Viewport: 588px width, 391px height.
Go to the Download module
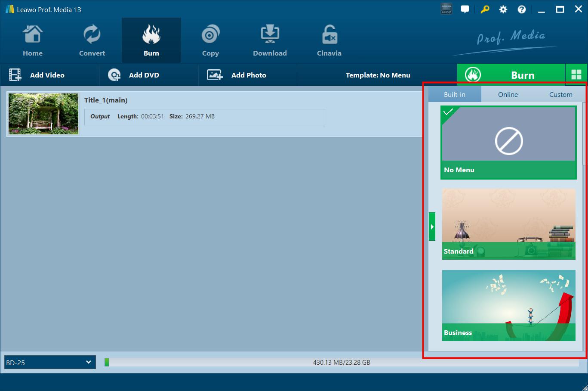tap(270, 41)
